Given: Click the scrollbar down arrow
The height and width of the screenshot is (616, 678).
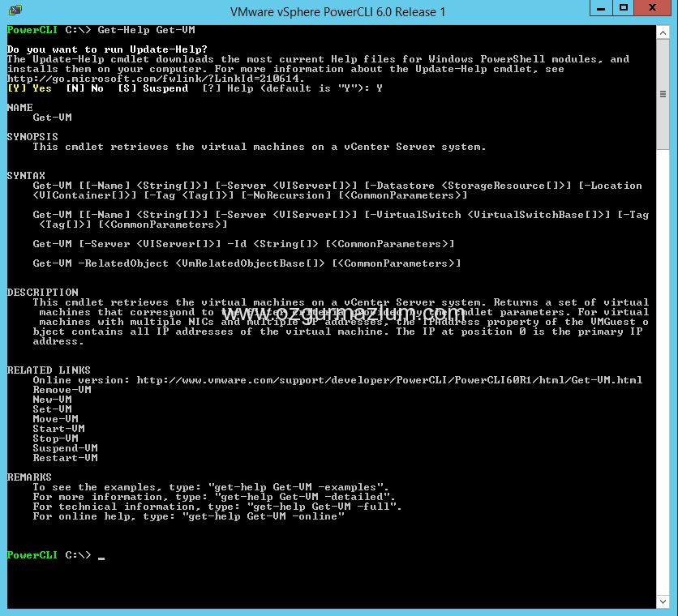Looking at the screenshot, I should pos(663,601).
